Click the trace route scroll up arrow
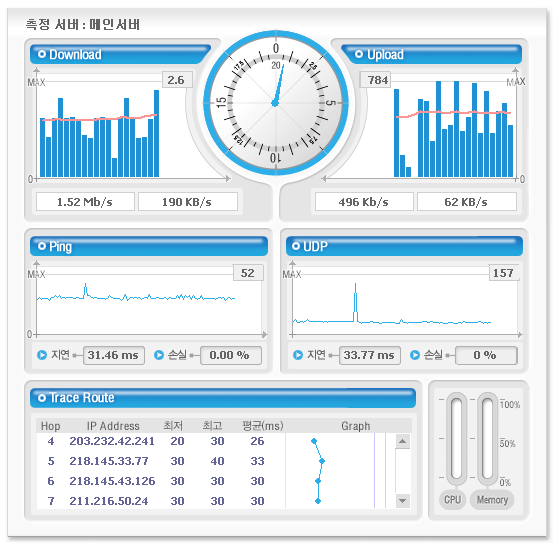The height and width of the screenshot is (547, 554). [402, 441]
